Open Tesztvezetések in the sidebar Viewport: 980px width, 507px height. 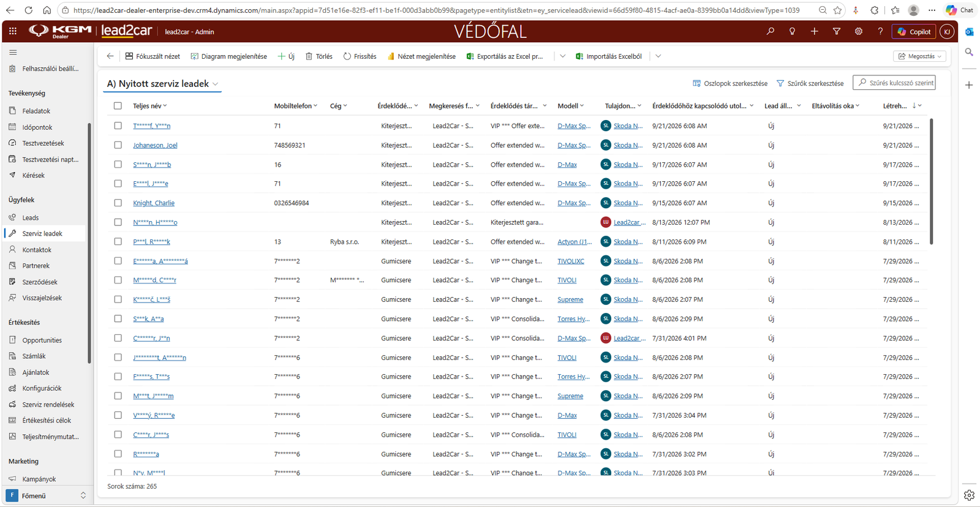coord(43,143)
